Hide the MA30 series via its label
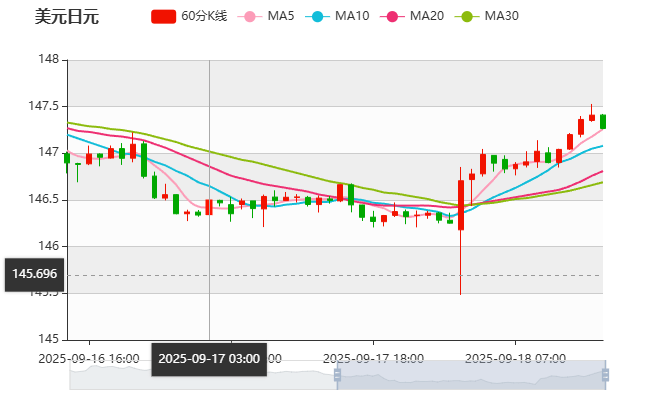670x400 pixels. pos(501,16)
